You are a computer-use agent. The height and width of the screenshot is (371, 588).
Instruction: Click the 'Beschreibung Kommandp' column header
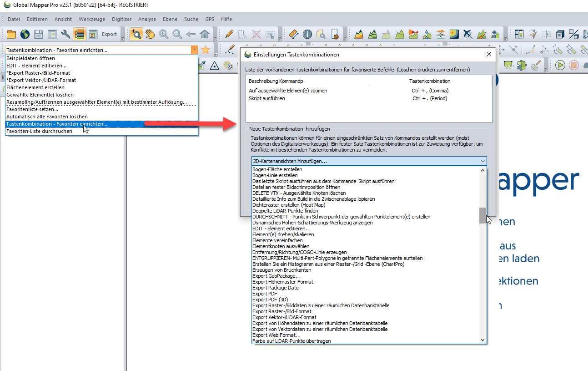pos(307,81)
